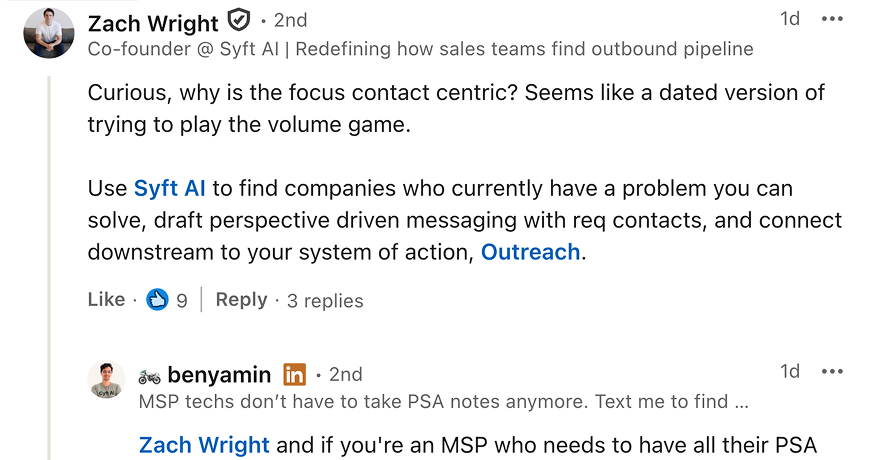Click Zach Wright's Co-founder @ Syft AI headline
The width and height of the screenshot is (873, 460).
[420, 49]
